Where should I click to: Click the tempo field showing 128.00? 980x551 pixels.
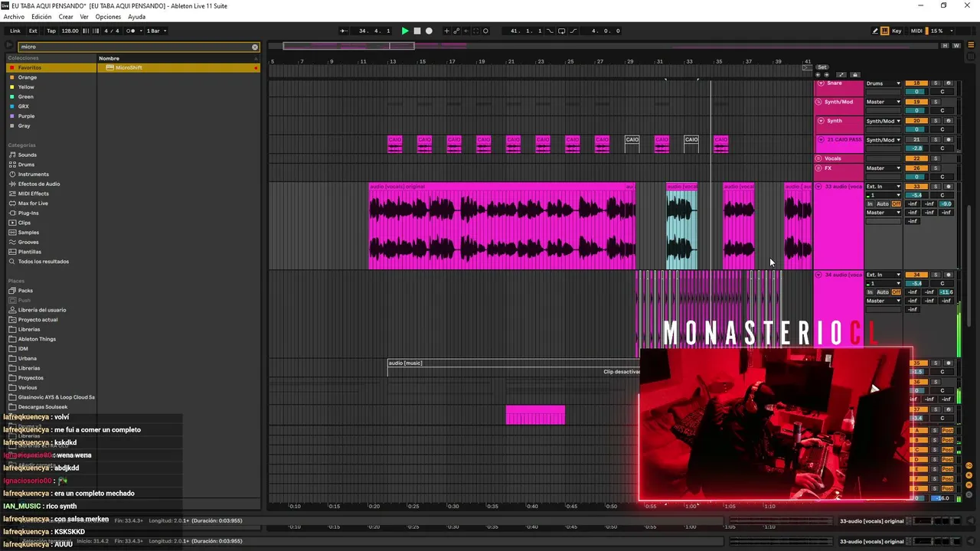pos(70,31)
